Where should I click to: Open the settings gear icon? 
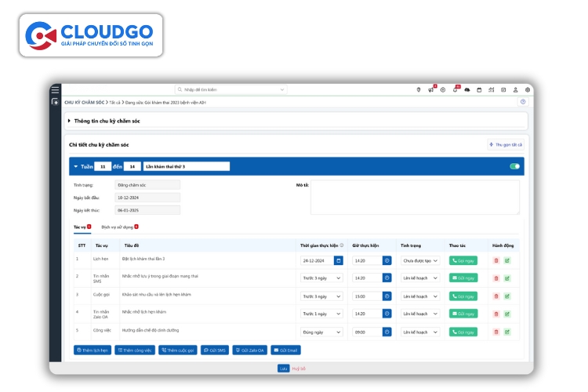pos(528,90)
